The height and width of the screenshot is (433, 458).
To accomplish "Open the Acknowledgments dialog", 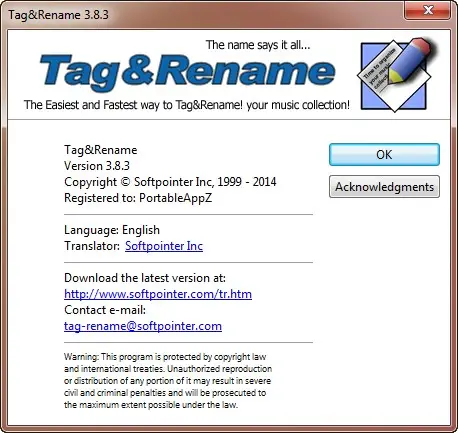I will [384, 187].
